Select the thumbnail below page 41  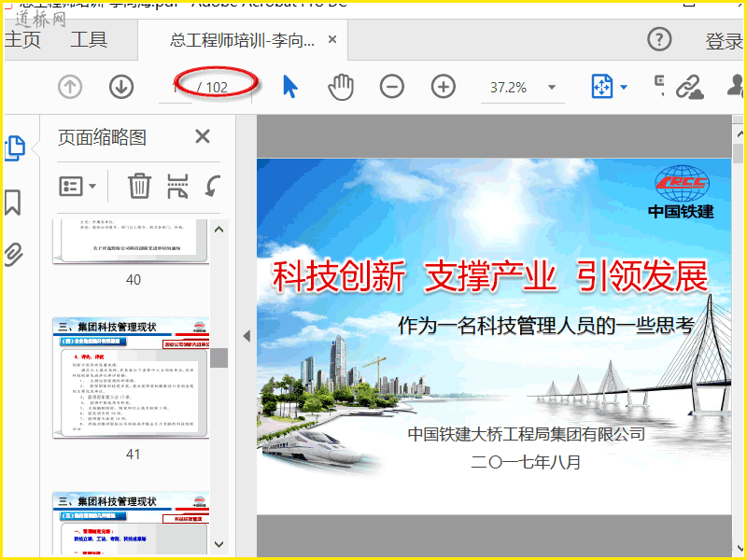pos(131,523)
